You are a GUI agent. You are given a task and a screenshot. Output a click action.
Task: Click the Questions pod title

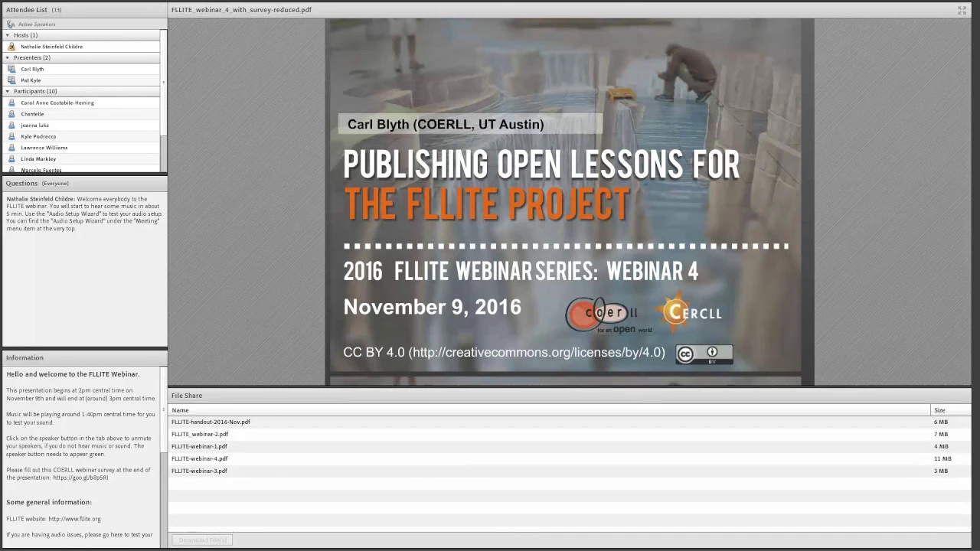(21, 183)
